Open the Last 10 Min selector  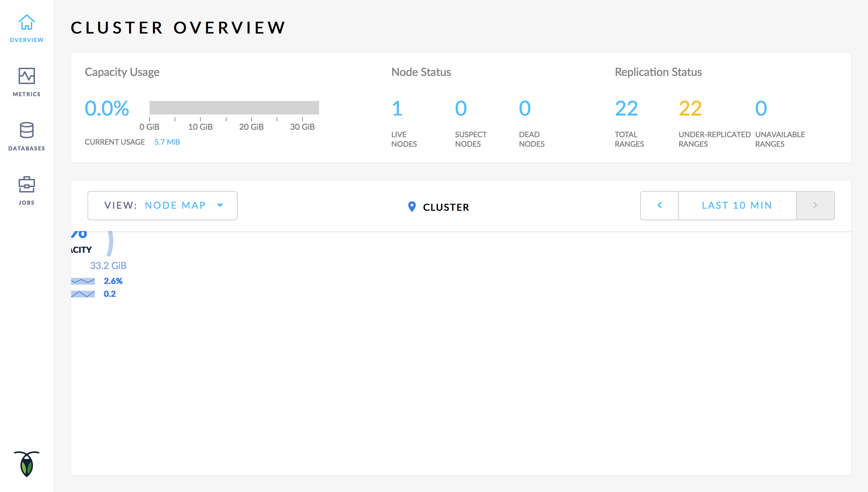tap(737, 205)
